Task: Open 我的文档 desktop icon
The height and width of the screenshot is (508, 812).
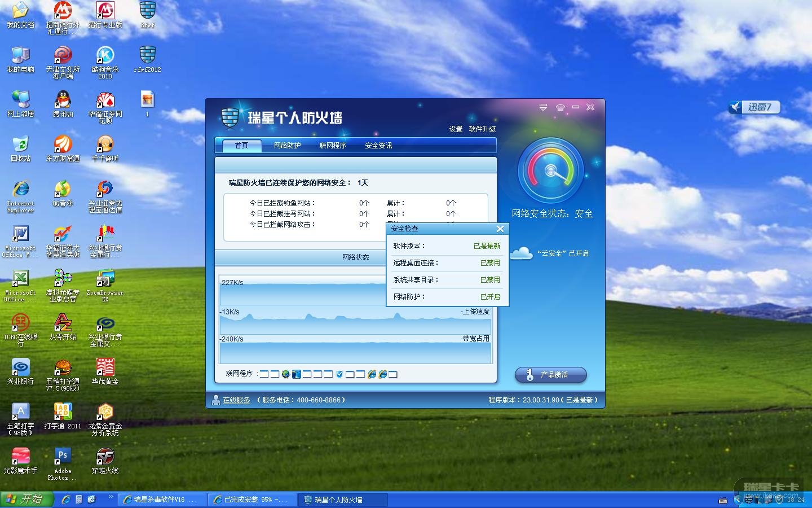Action: 20,16
